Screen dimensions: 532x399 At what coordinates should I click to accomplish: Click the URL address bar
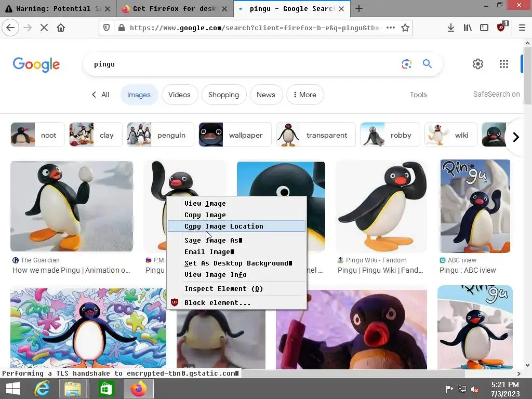(255, 28)
